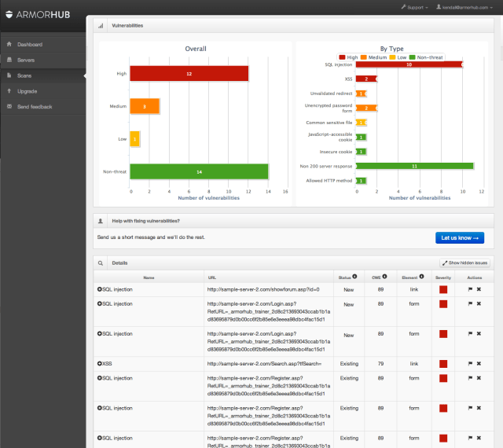Click red severity swatch of XSS row
503x448 pixels.
pyautogui.click(x=443, y=364)
